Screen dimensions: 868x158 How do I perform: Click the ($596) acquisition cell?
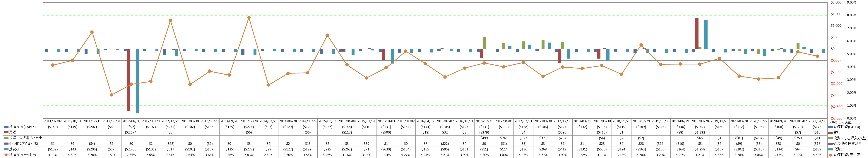tap(562, 132)
